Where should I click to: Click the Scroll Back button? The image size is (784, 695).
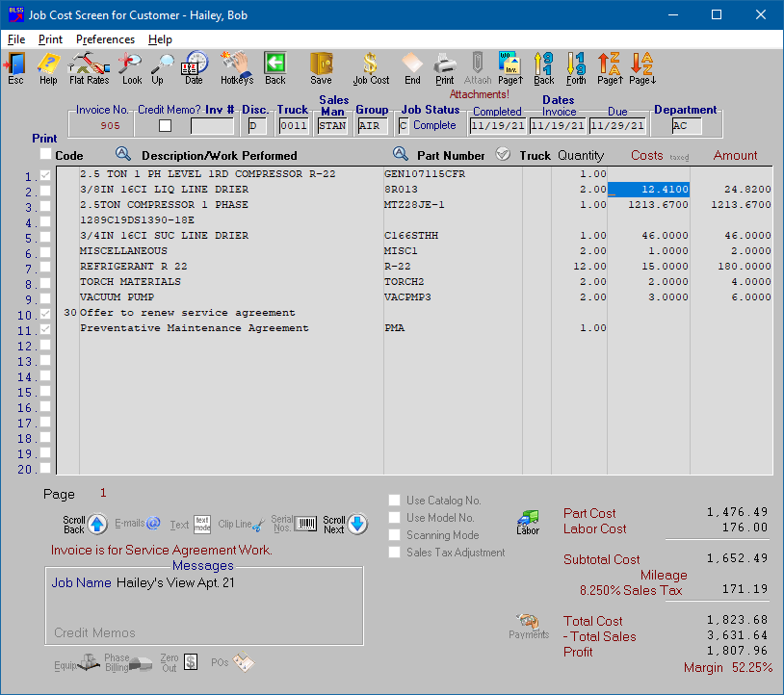coord(96,523)
